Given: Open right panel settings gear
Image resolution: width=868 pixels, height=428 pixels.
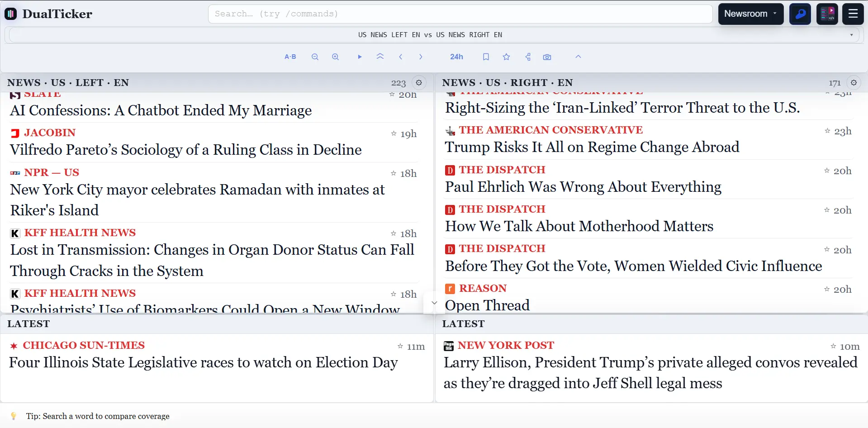Looking at the screenshot, I should [854, 83].
